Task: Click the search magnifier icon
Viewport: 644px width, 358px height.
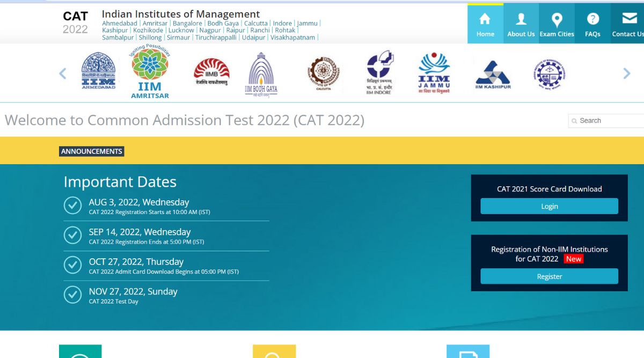Action: click(574, 121)
